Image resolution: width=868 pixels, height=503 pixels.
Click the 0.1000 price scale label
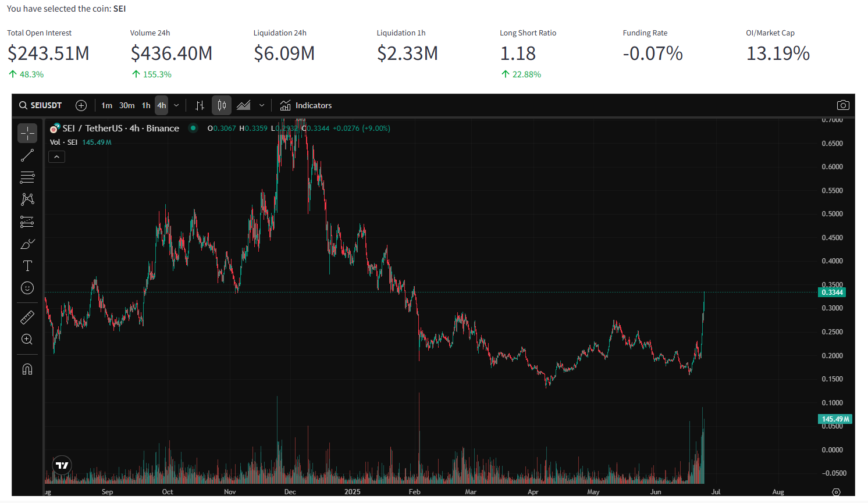833,402
